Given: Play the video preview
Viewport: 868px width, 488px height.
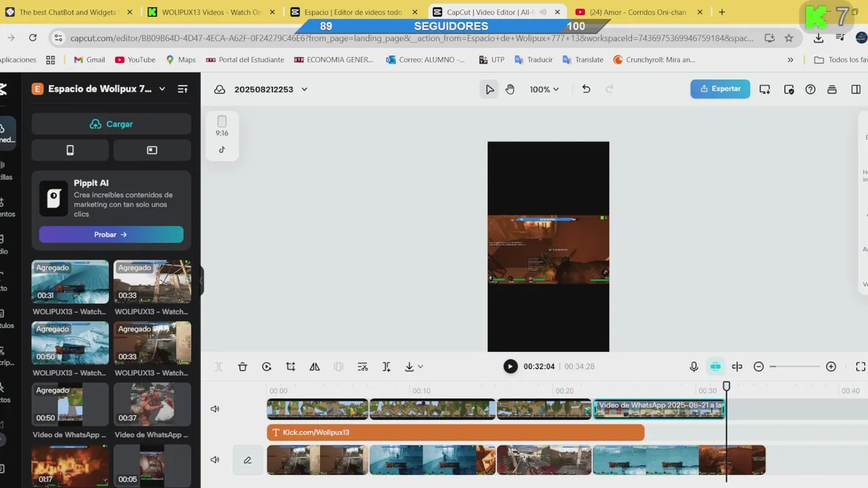Looking at the screenshot, I should click(510, 367).
